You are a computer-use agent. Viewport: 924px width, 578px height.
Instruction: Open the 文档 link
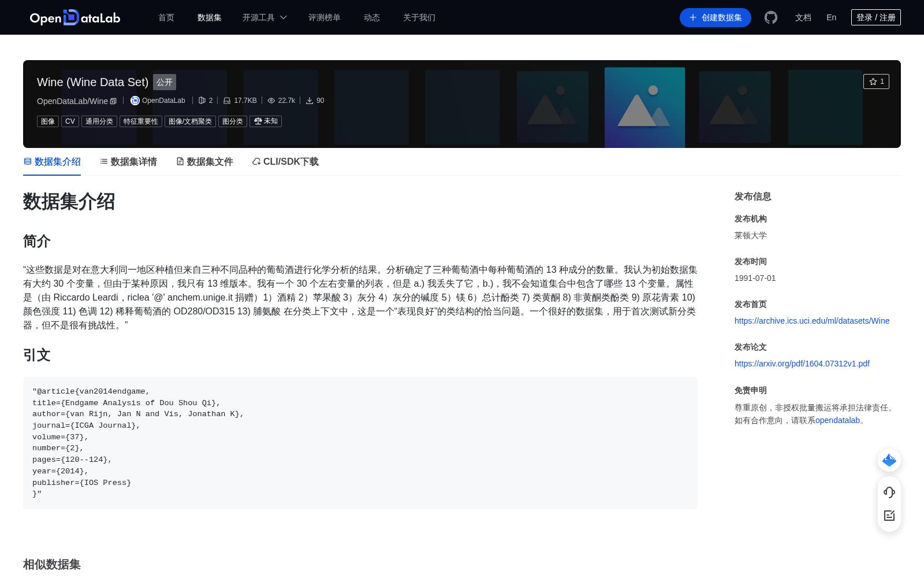(x=803, y=17)
